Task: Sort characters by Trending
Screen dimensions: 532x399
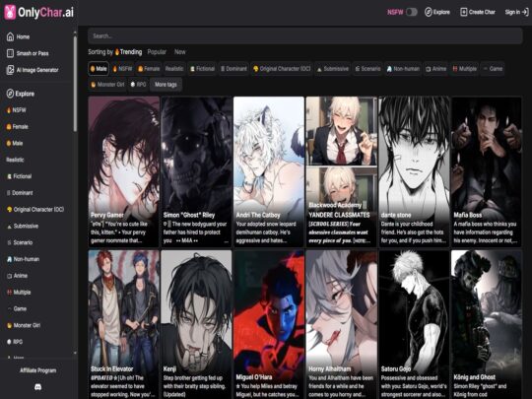Action: tap(129, 52)
